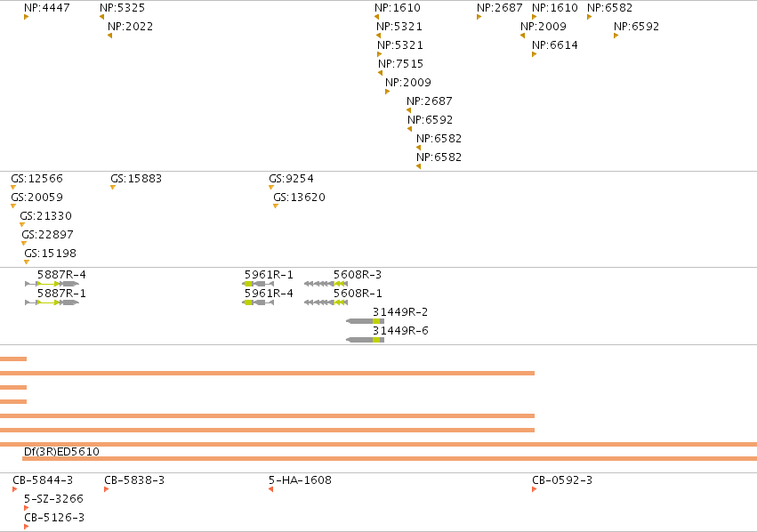Select the GS:15198 insertion marker

(x=27, y=262)
